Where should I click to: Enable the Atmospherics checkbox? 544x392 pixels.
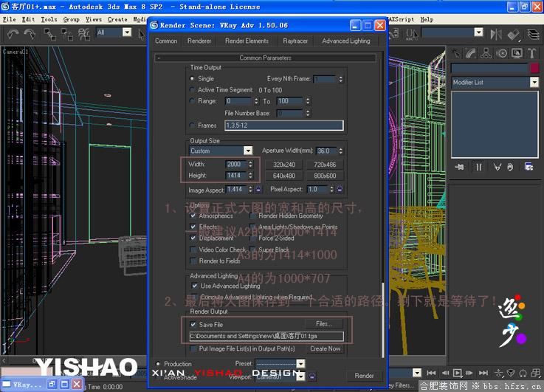[193, 216]
